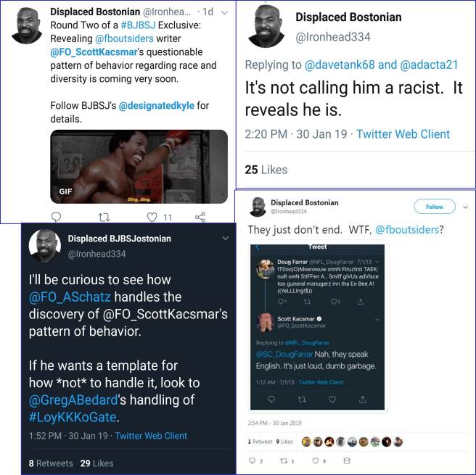This screenshot has width=476, height=475.
Task: Expand the options chevron on the 1d tweet
Action: coord(225,13)
